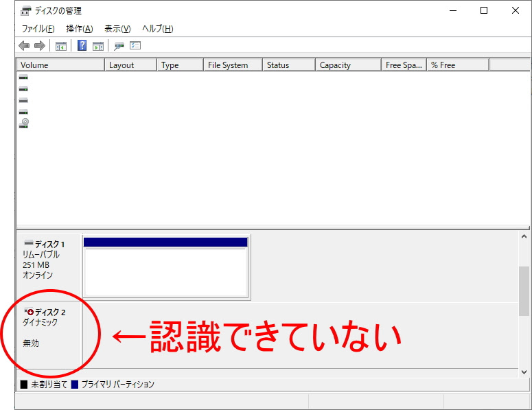Click the connect/rescan disks toolbar icon

[119, 46]
